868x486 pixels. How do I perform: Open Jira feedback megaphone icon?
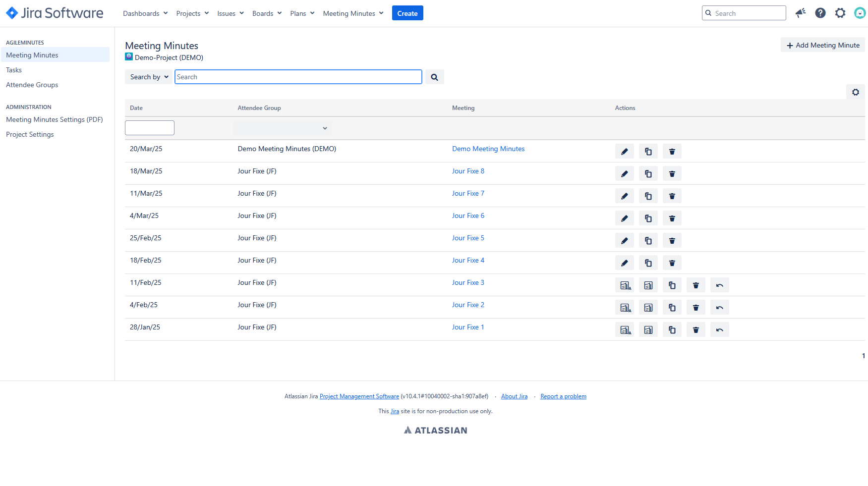tap(800, 13)
